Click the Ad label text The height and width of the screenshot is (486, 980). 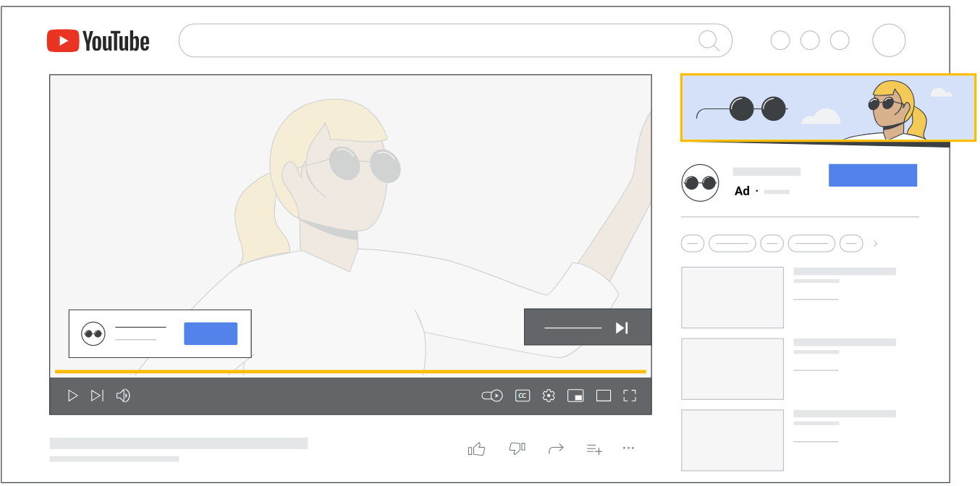[742, 191]
